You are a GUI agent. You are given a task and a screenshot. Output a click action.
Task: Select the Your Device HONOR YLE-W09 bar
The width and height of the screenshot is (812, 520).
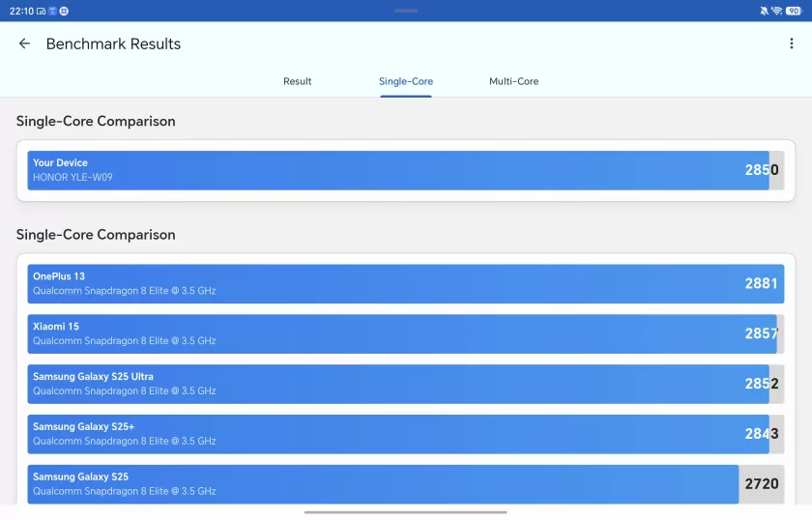coord(406,170)
